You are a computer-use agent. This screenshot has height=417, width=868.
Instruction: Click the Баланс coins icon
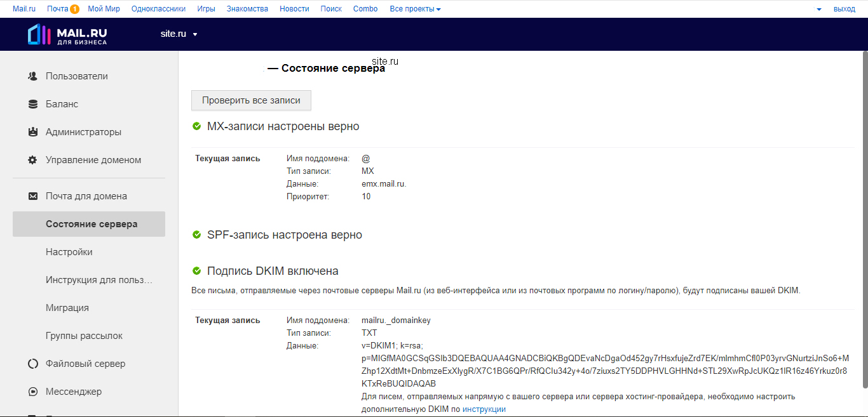(x=32, y=104)
